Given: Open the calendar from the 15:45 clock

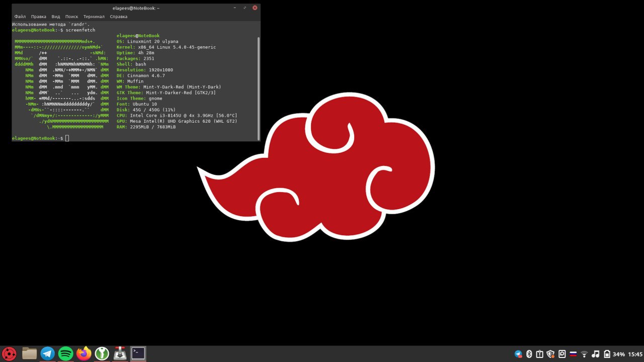Looking at the screenshot, I should click(635, 354).
